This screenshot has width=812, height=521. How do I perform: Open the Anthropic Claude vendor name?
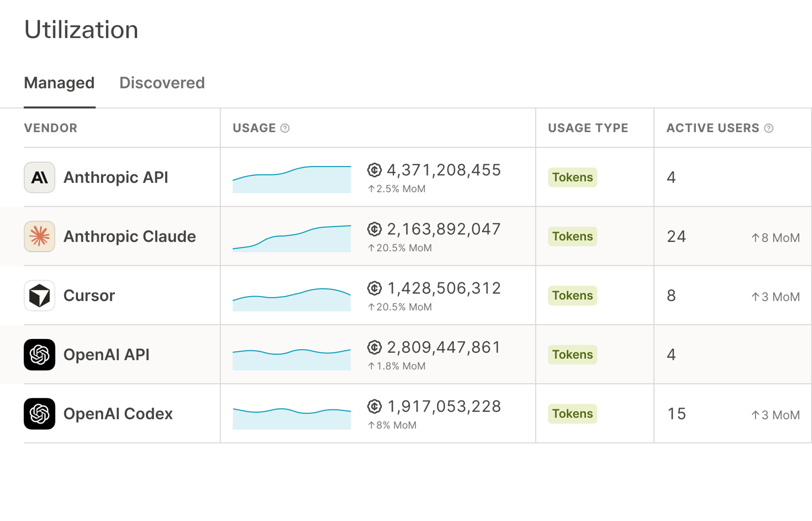click(x=130, y=237)
